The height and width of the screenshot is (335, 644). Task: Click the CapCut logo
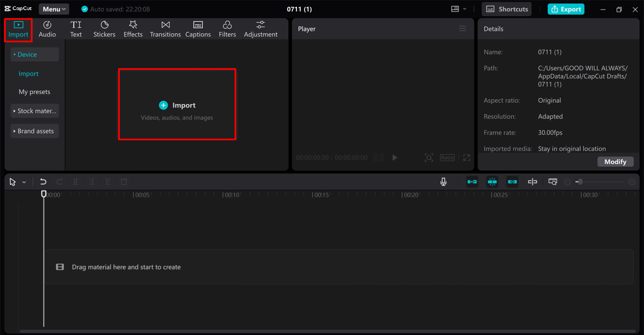click(x=18, y=9)
